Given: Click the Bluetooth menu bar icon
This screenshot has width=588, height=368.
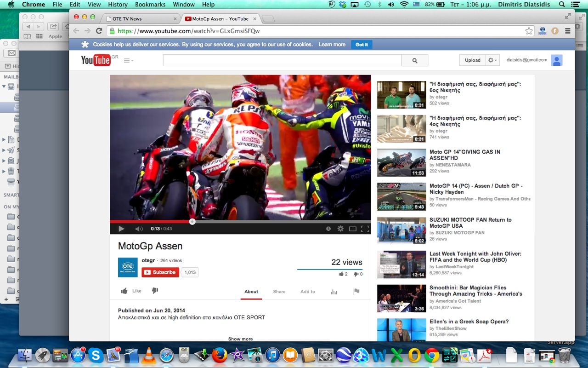Looking at the screenshot, I should (379, 5).
